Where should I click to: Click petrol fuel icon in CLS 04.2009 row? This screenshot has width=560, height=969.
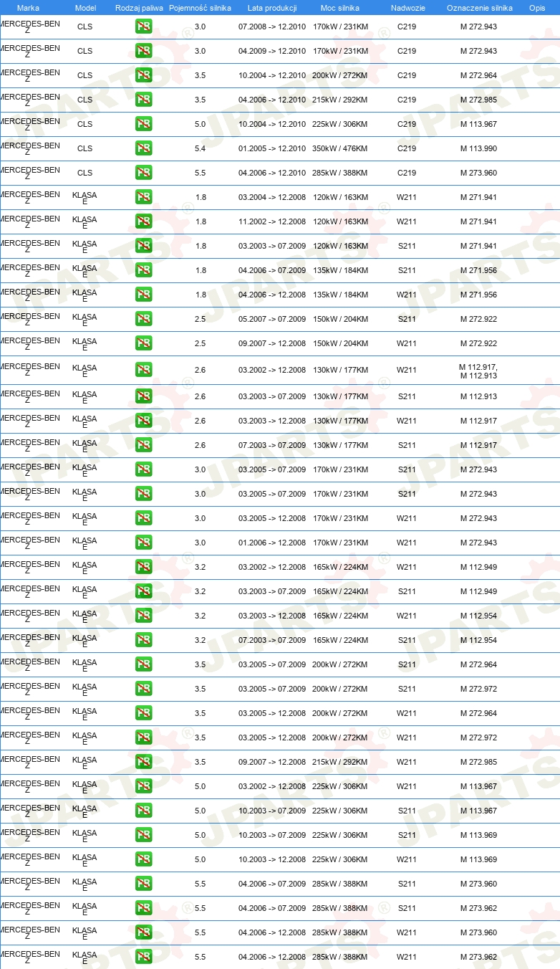pyautogui.click(x=143, y=51)
